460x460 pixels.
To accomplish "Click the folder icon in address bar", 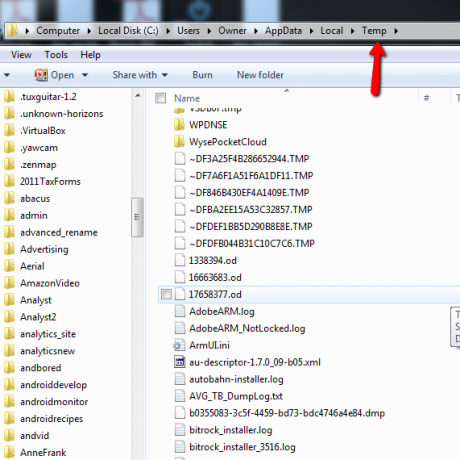I will click(x=13, y=30).
